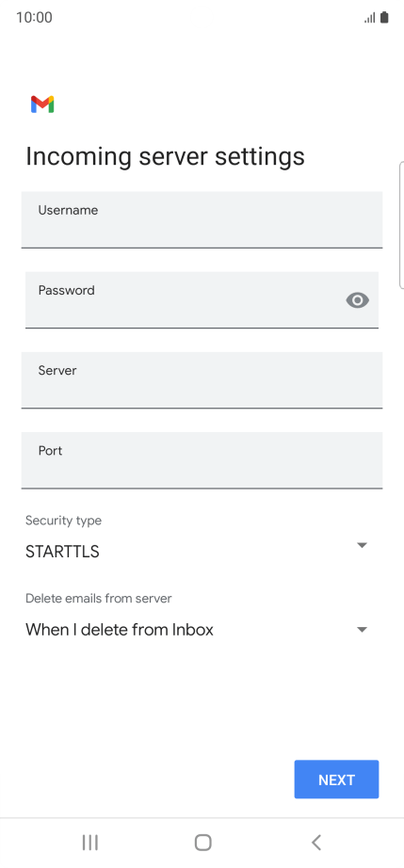Expand Security type dropdown arrow
The height and width of the screenshot is (868, 404).
362,545
